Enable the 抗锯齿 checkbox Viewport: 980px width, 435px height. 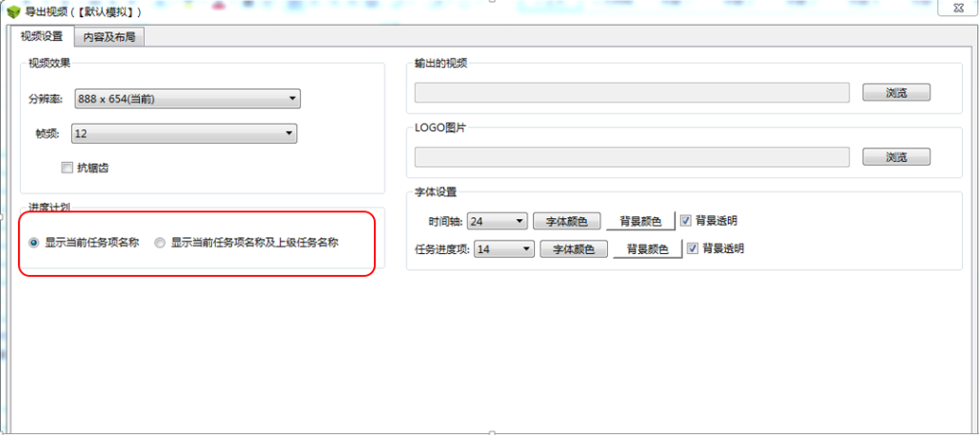tap(67, 168)
